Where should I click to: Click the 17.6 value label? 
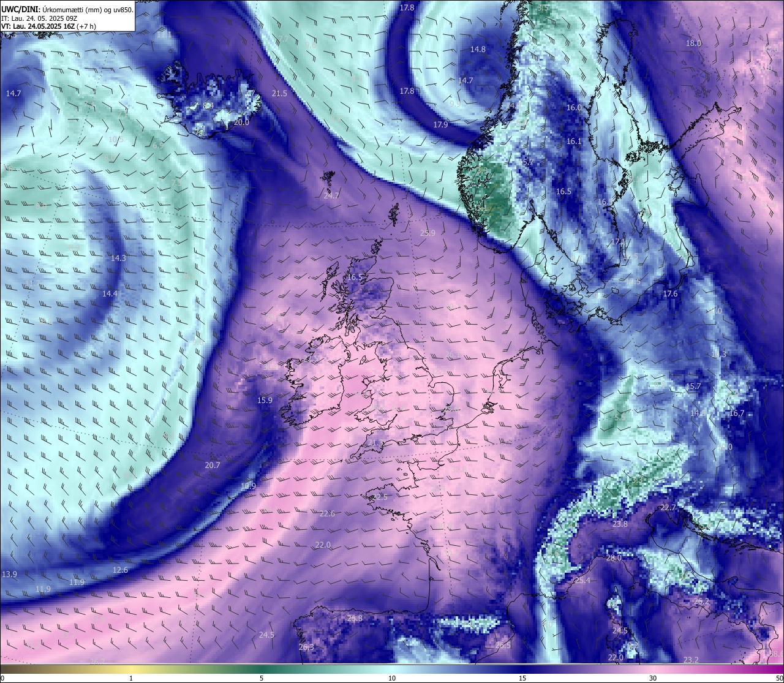click(x=670, y=293)
